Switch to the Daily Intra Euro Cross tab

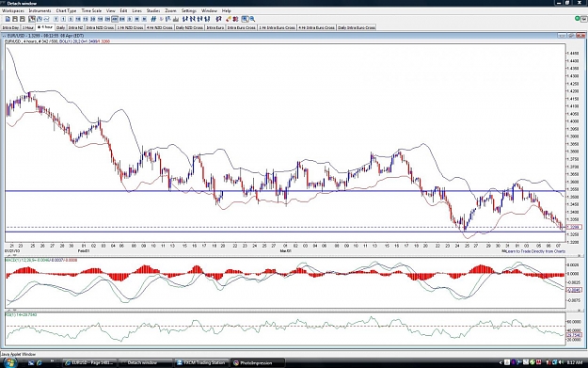point(357,27)
